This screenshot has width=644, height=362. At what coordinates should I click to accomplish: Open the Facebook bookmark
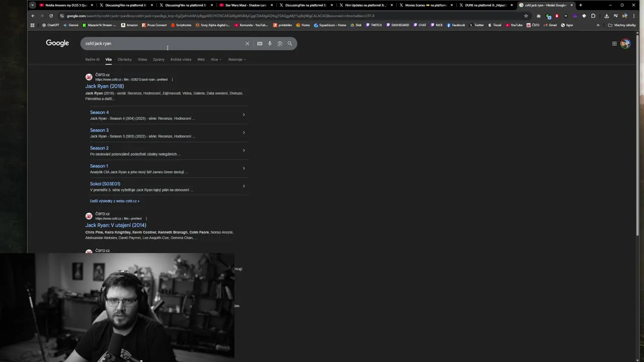[456, 25]
